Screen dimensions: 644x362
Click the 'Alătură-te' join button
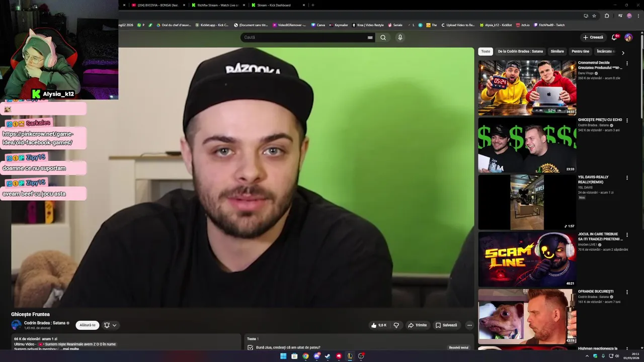pos(88,325)
